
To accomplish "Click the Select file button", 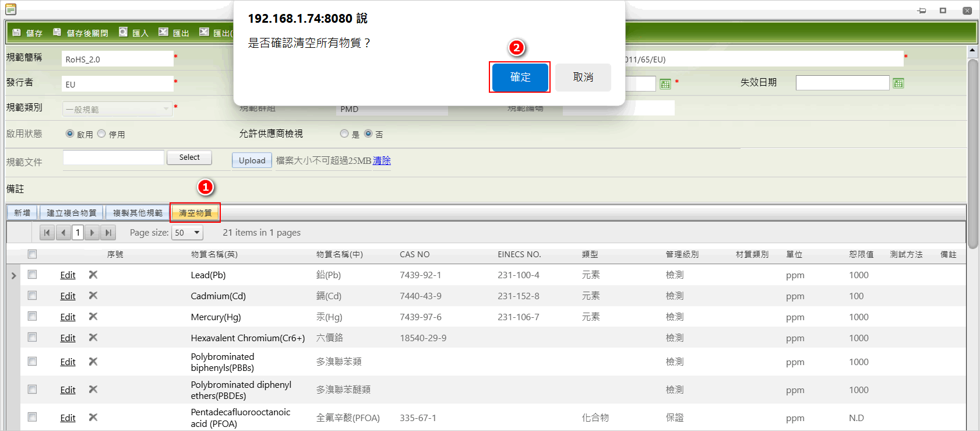I will pos(189,157).
